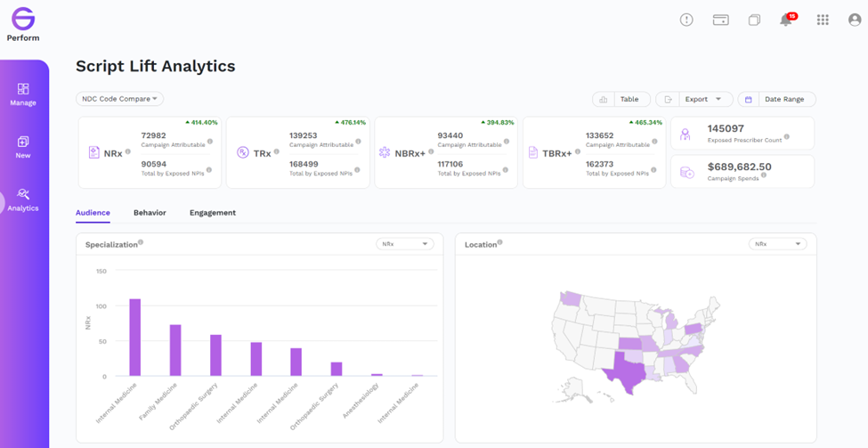
Task: Select the bar chart view toggle
Action: tap(604, 99)
